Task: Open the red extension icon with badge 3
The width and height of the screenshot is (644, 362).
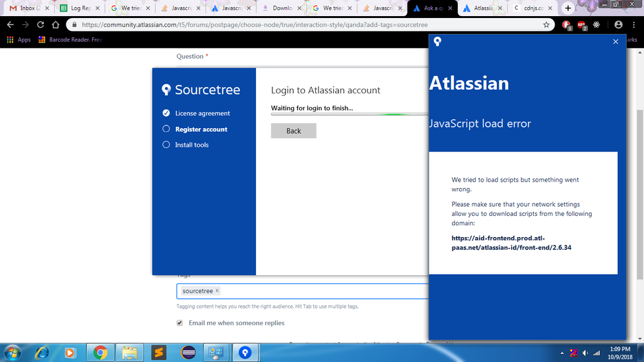Action: pos(567,25)
